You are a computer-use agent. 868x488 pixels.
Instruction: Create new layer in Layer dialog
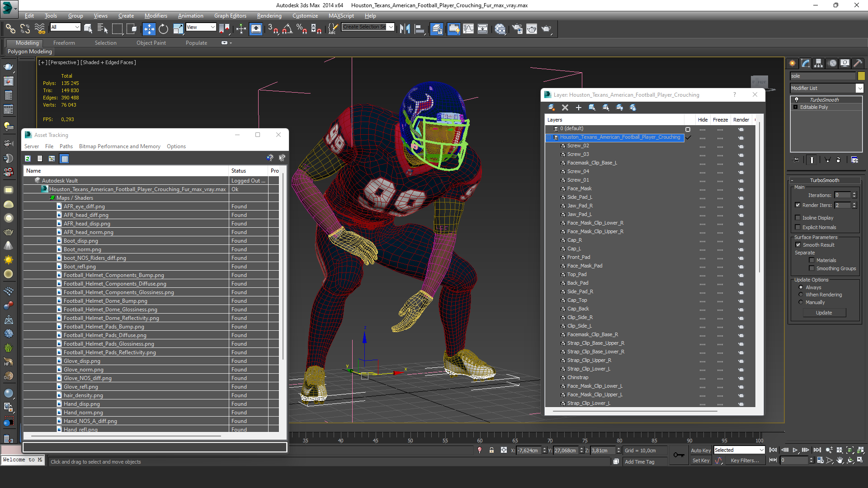(552, 108)
